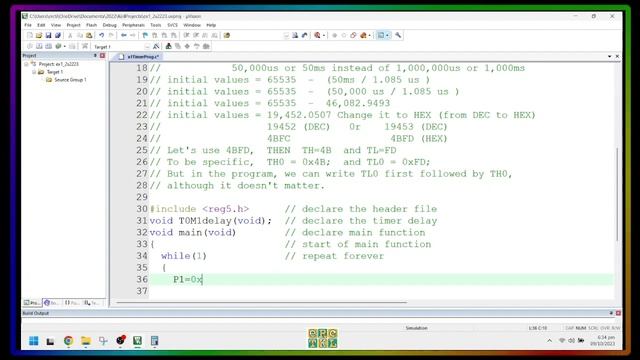Click the Rebuild all target files icon
This screenshot has width=640, height=360.
click(48, 47)
